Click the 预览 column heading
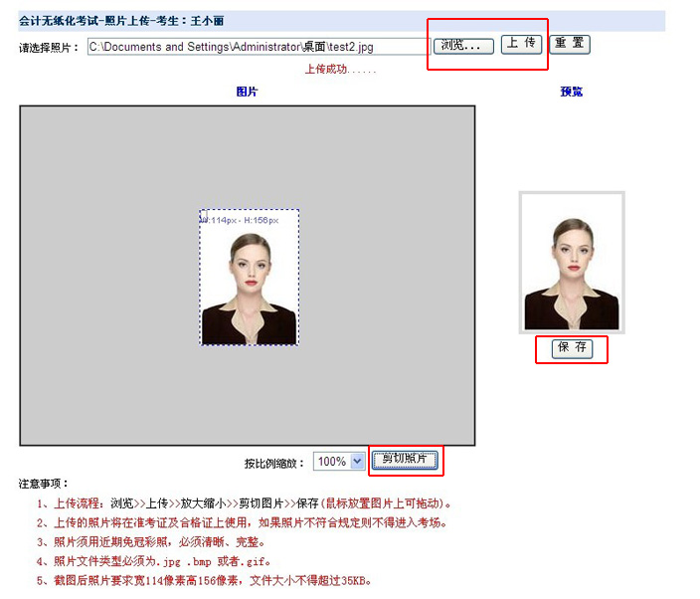Image resolution: width=700 pixels, height=599 pixels. [x=571, y=92]
